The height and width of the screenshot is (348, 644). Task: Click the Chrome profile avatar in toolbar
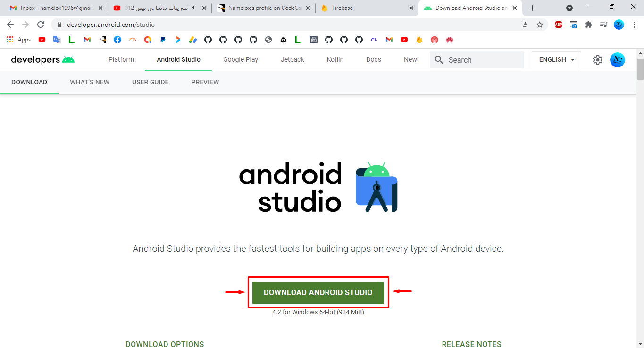(619, 25)
